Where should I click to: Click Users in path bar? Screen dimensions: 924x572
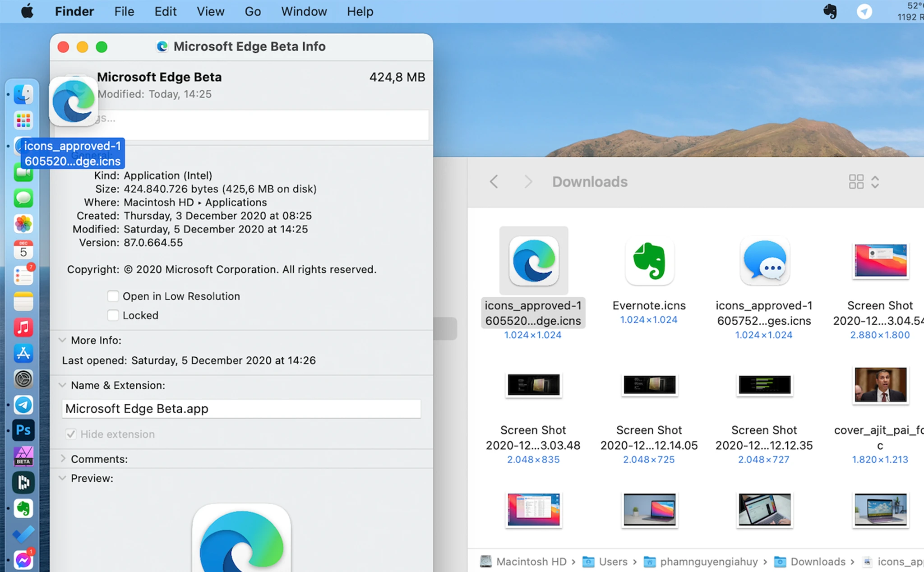click(605, 561)
